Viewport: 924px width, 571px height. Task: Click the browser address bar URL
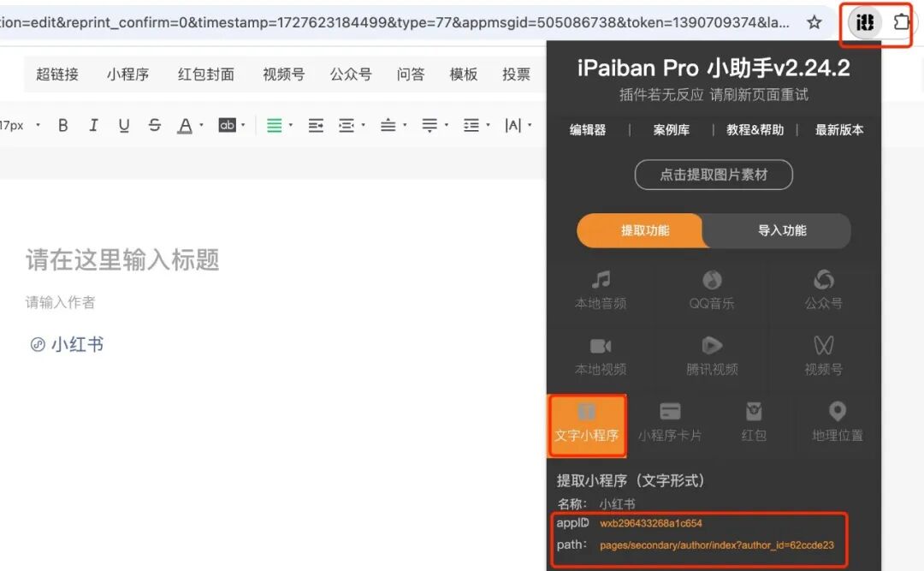[x=394, y=22]
